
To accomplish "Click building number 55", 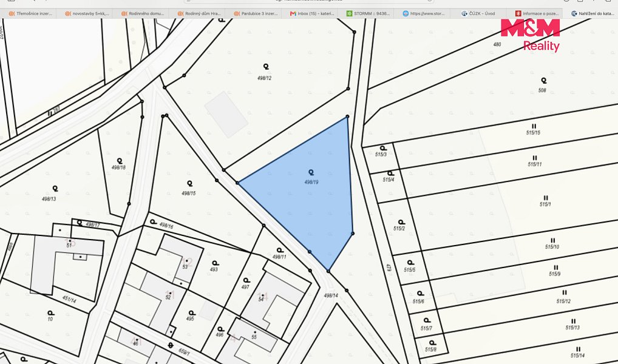I will [x=254, y=337].
